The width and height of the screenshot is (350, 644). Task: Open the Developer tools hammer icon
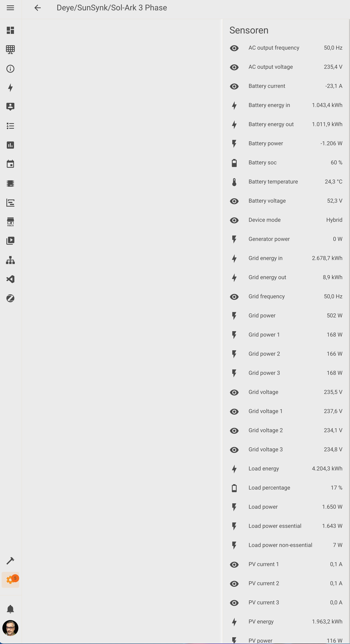click(x=10, y=561)
